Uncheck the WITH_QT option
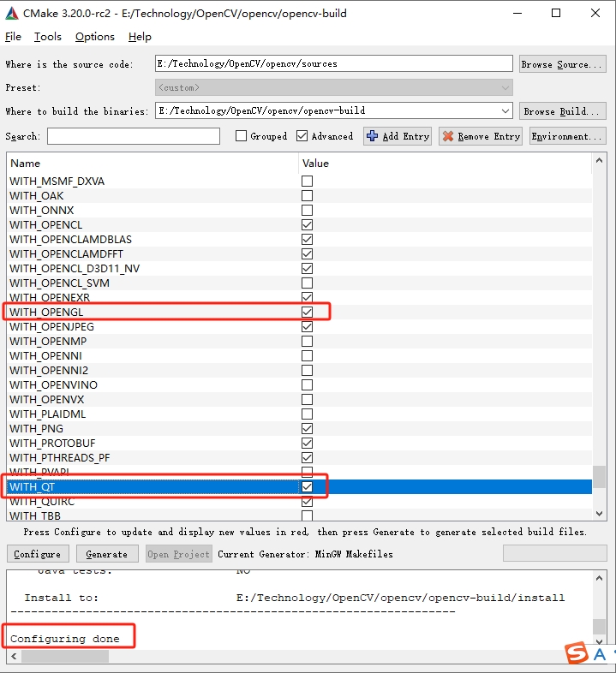Screen dimensions: 616x679 [x=307, y=486]
